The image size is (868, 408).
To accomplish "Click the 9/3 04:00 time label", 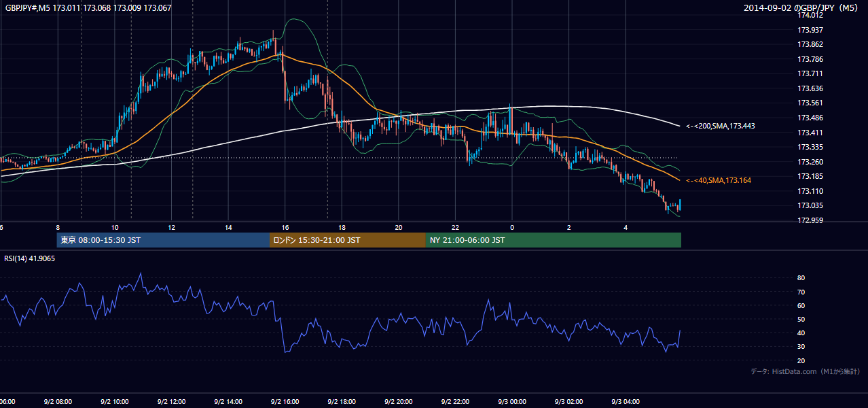I will click(626, 401).
